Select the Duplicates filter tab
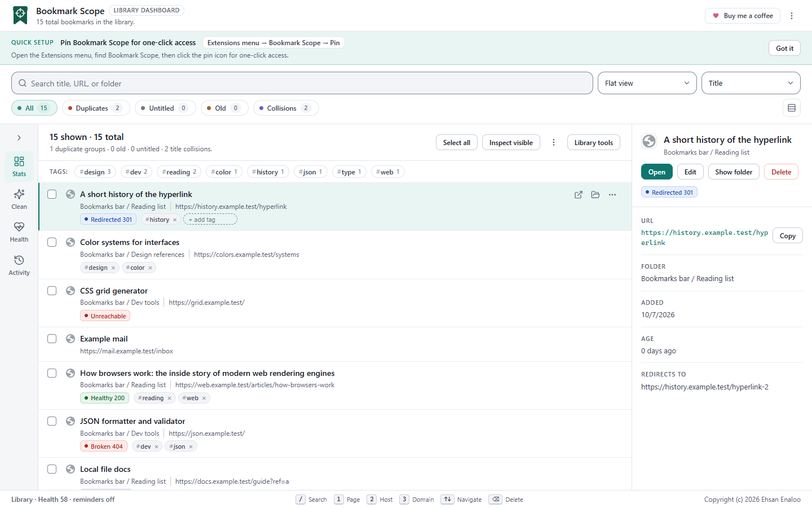This screenshot has width=812, height=508. coord(96,108)
